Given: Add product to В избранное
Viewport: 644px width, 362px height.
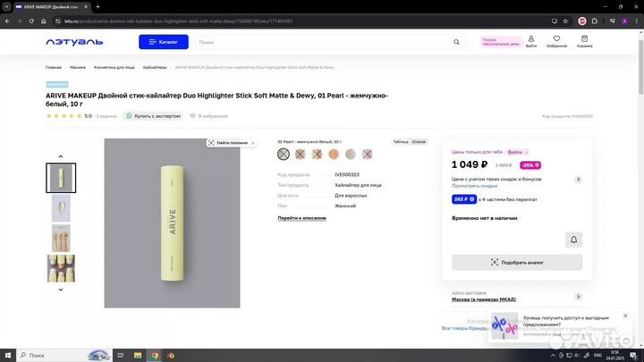Looking at the screenshot, I should pos(208,116).
